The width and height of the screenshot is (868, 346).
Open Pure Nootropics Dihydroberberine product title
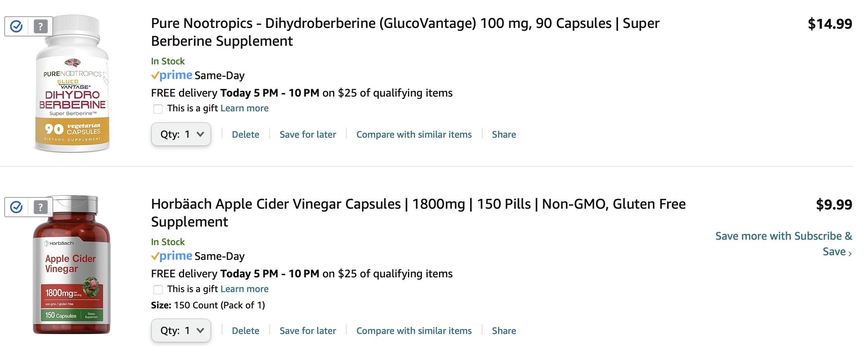(x=405, y=32)
